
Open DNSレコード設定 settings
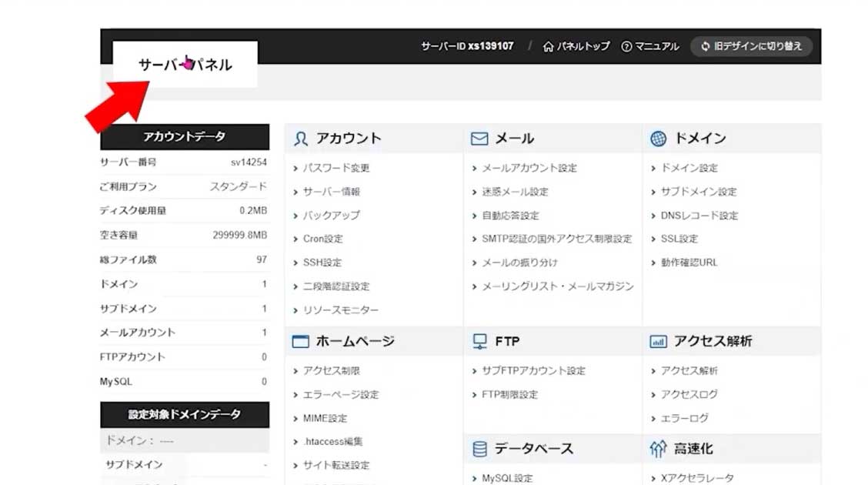click(x=699, y=216)
